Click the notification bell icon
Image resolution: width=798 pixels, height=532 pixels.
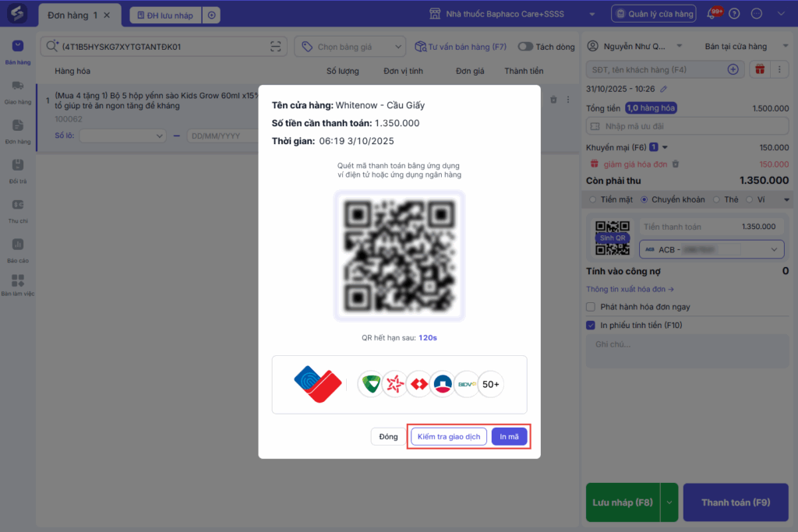click(x=712, y=14)
